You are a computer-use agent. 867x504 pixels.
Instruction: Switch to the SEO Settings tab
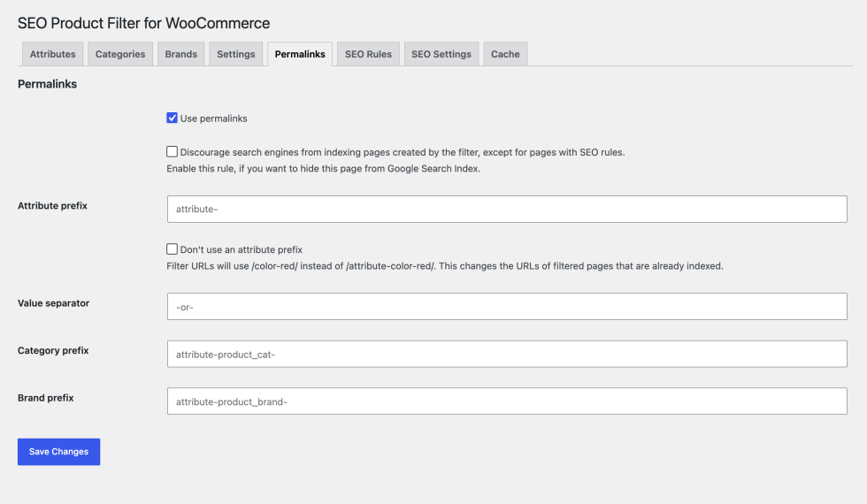pos(441,54)
